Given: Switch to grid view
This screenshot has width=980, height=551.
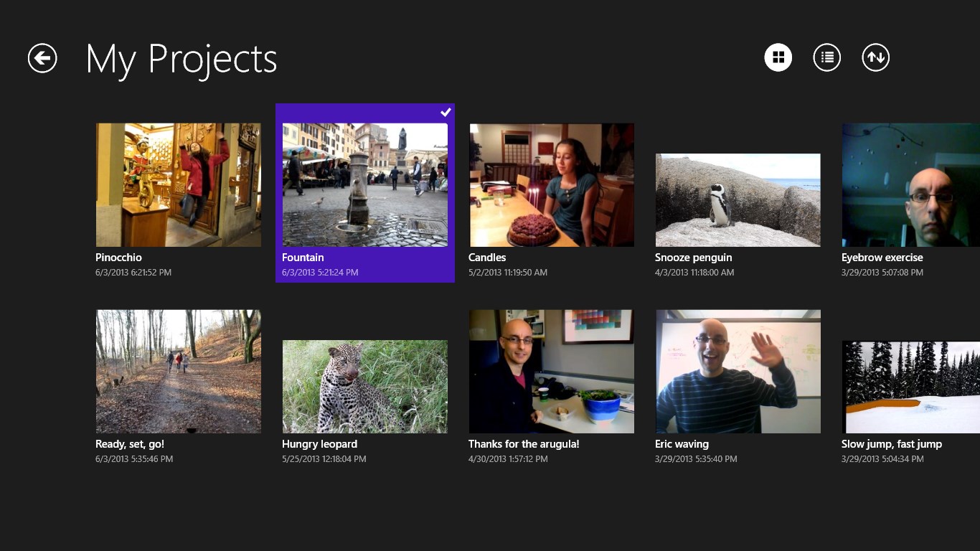Looking at the screenshot, I should [x=778, y=57].
